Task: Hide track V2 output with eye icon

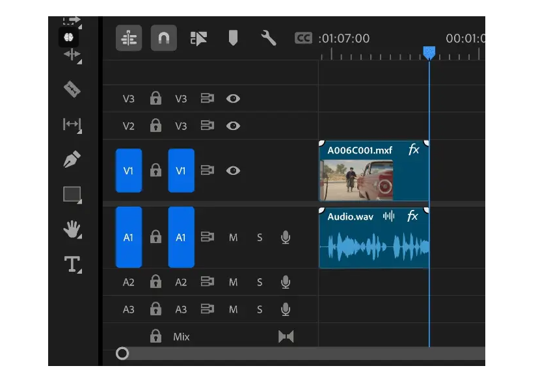Action: tap(233, 125)
